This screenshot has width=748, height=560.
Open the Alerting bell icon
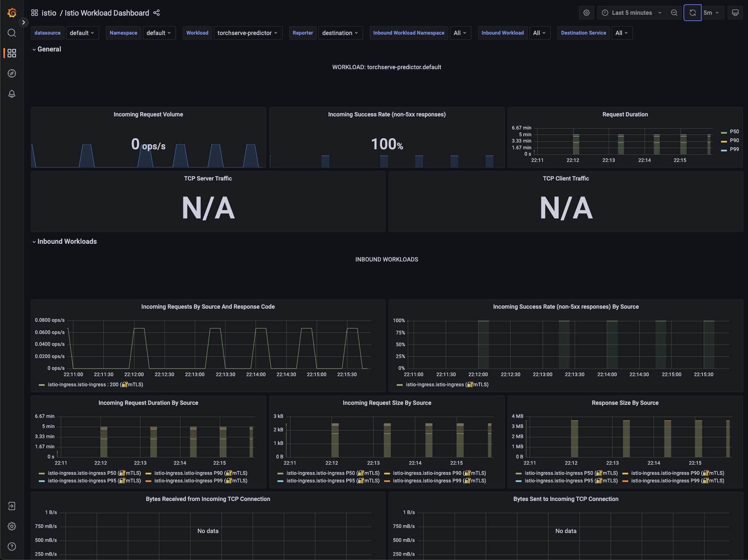12,94
